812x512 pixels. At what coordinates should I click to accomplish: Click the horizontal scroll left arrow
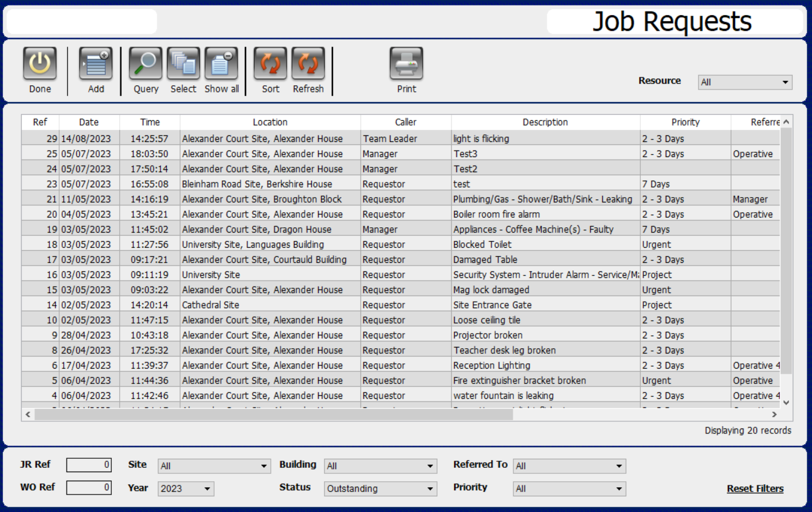(27, 415)
